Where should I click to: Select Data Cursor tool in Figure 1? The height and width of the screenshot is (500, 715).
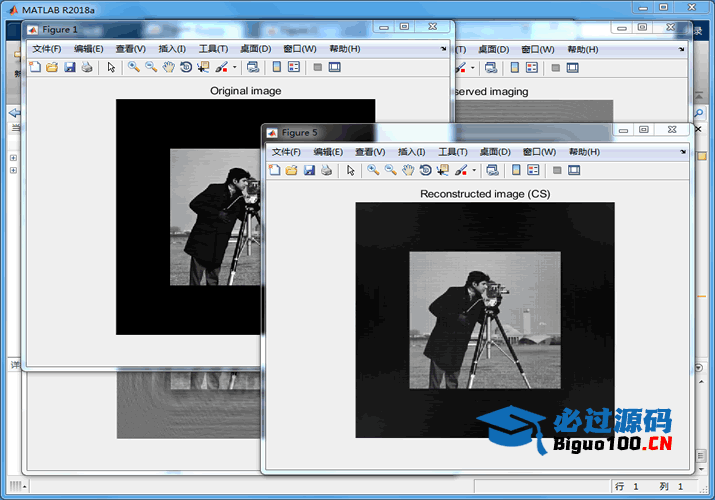(x=203, y=67)
